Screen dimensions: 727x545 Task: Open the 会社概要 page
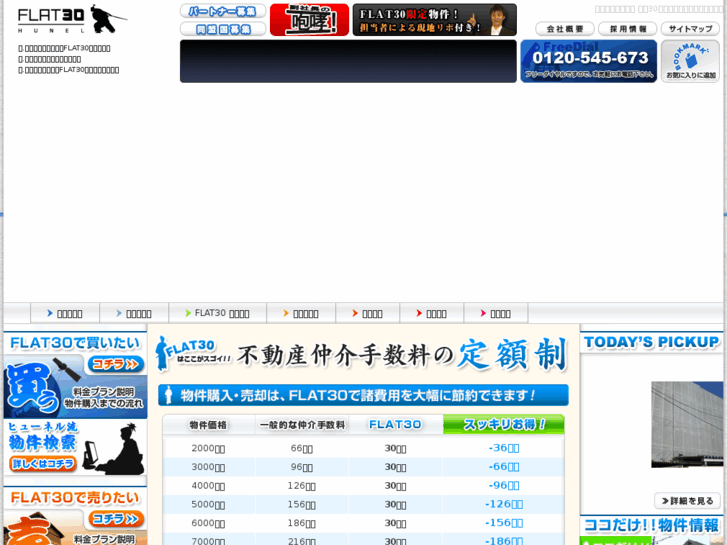coord(565,29)
